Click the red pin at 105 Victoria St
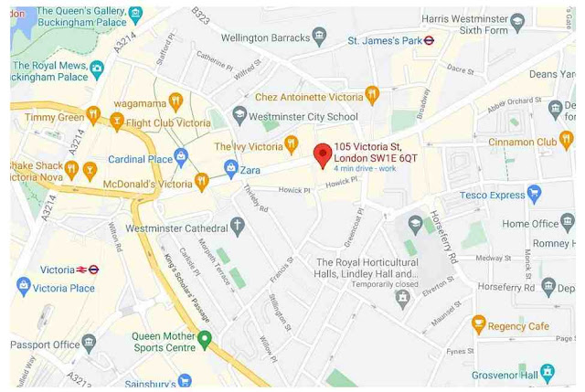Viewport: 585px width, 392px height. click(x=323, y=155)
